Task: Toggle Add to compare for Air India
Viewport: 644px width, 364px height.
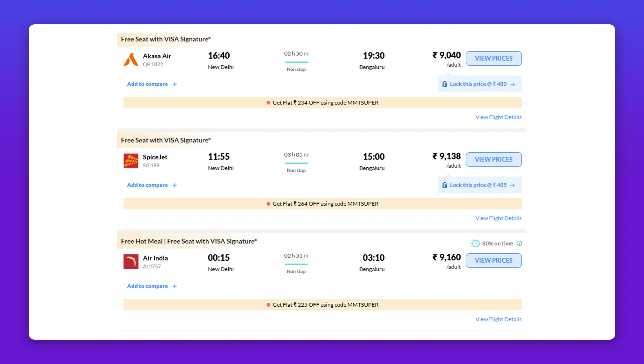Action: 152,286
